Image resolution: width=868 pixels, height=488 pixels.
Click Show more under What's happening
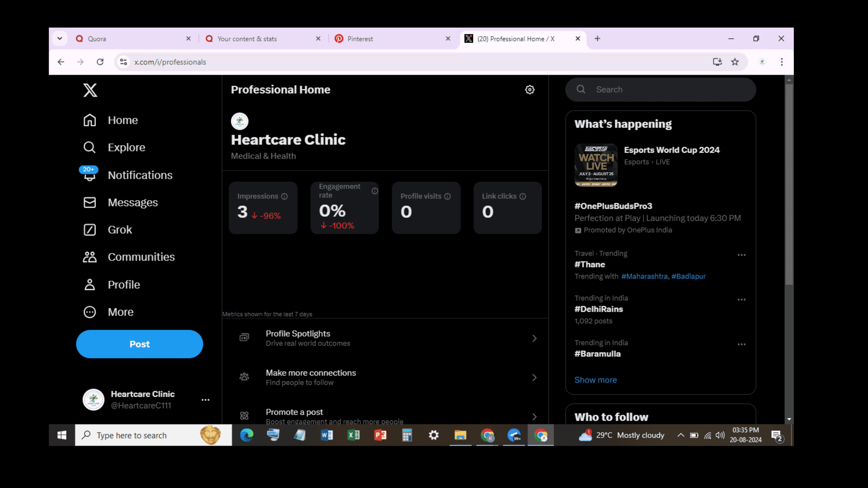pyautogui.click(x=595, y=380)
